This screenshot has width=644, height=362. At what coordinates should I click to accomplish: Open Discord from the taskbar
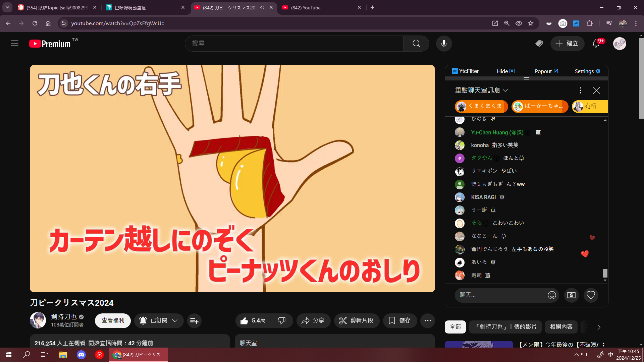tap(81, 355)
